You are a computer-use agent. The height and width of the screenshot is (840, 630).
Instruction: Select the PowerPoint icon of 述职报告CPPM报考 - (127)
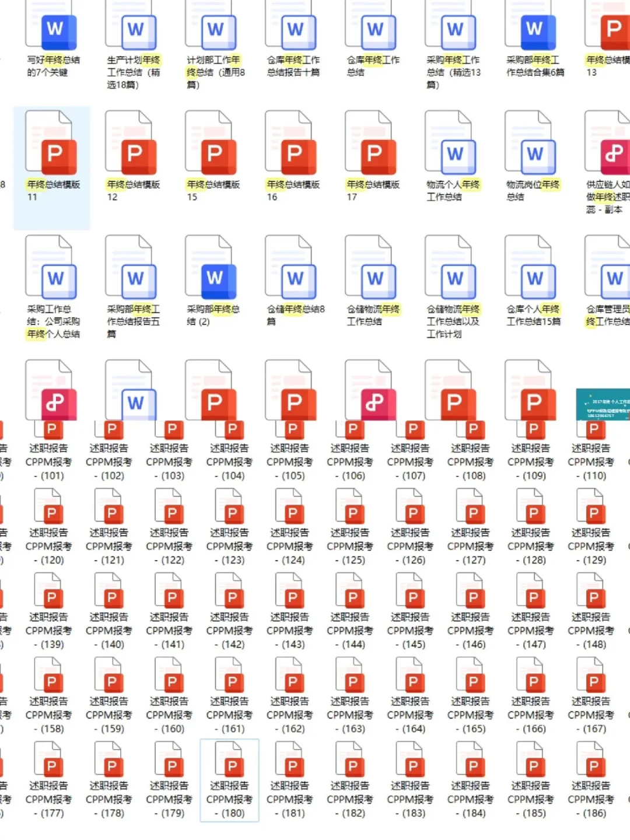coord(470,506)
